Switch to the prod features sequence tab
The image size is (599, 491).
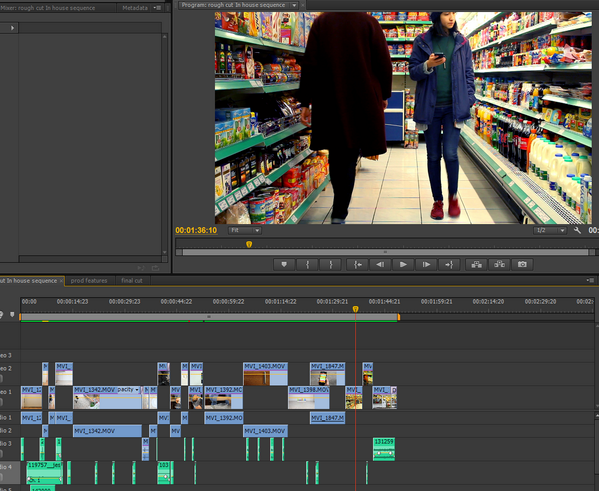click(x=89, y=280)
